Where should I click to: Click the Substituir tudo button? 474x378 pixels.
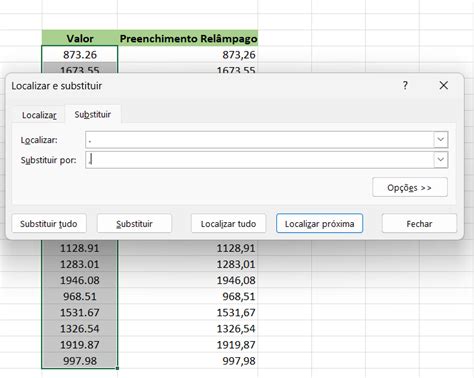(x=49, y=223)
